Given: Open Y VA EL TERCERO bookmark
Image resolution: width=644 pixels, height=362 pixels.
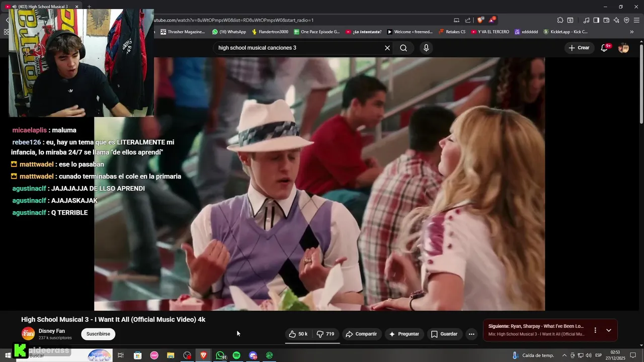Looking at the screenshot, I should click(491, 32).
